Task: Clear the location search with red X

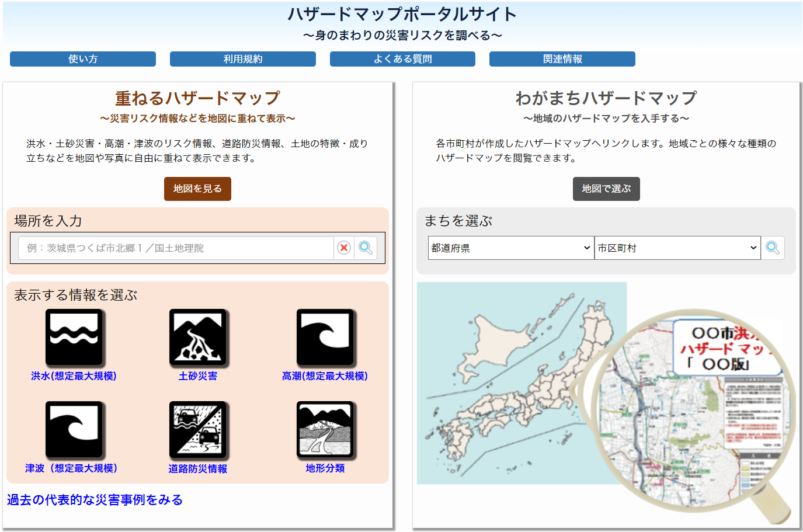Action: pyautogui.click(x=344, y=248)
